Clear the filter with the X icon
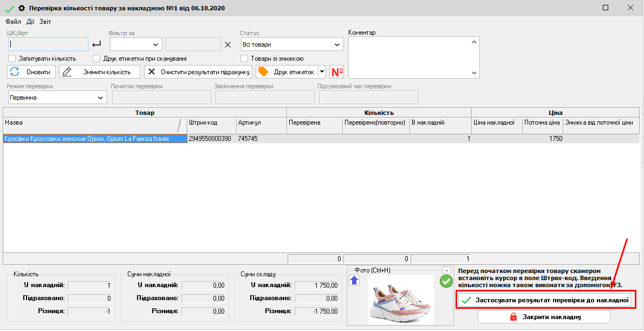The width and height of the screenshot is (644, 331). click(227, 44)
